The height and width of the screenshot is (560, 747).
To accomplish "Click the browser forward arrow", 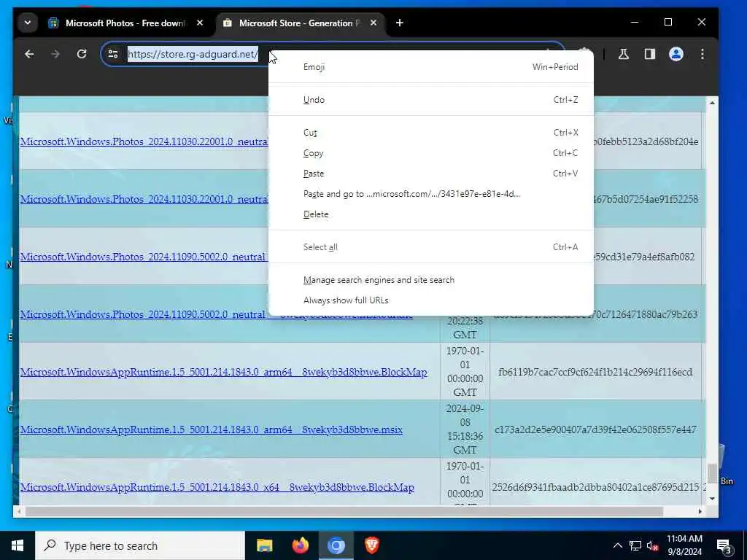I will pos(55,54).
